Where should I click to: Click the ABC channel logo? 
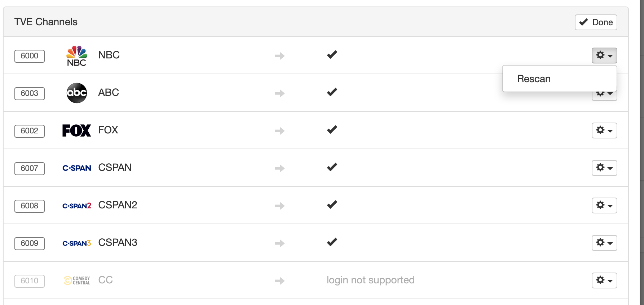coord(77,93)
